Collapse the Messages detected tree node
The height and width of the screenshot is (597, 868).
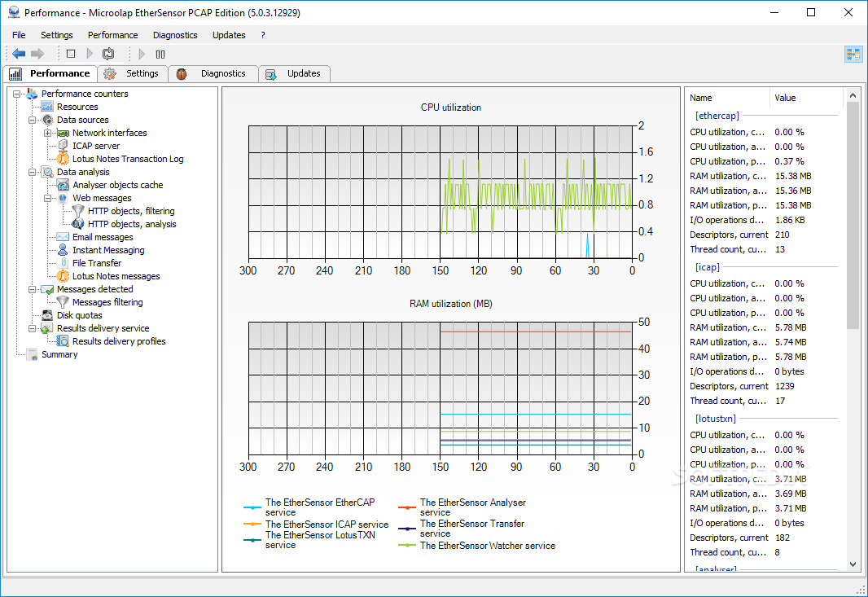[32, 289]
